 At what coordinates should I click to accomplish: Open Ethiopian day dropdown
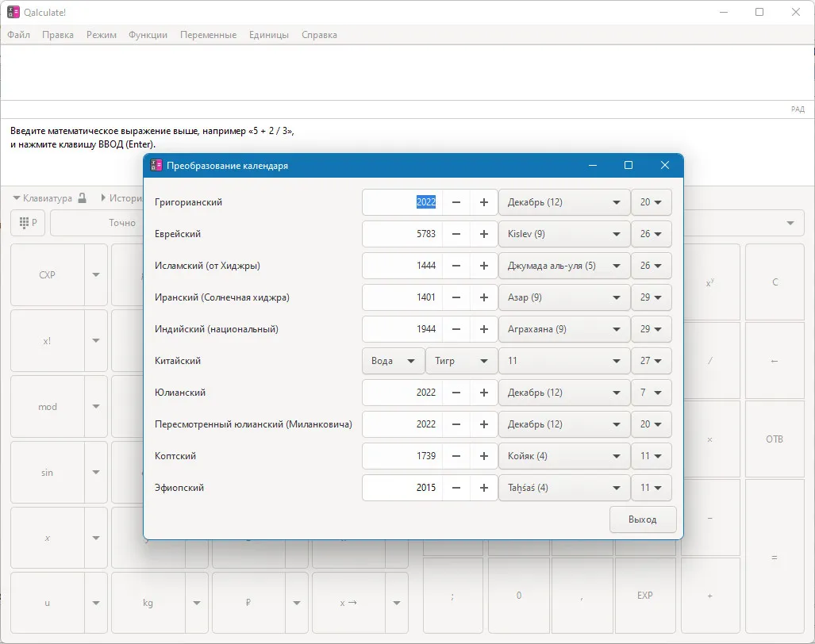tap(652, 487)
